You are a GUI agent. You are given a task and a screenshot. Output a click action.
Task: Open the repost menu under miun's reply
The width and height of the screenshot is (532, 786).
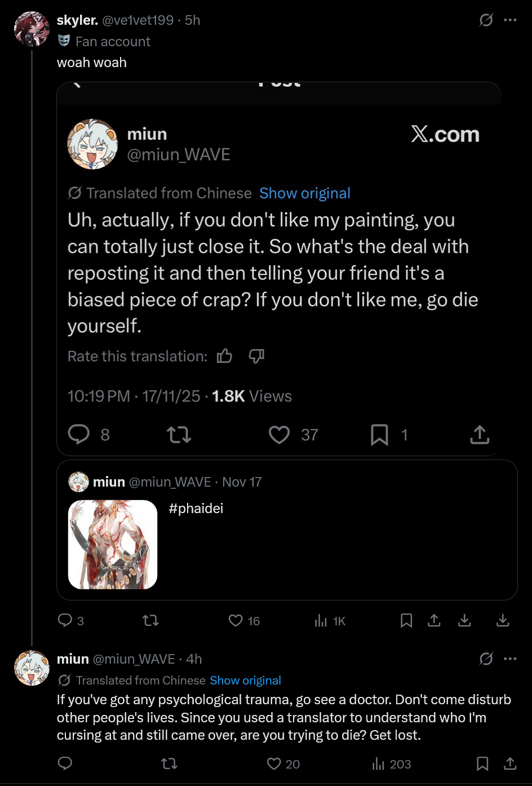[x=169, y=764]
